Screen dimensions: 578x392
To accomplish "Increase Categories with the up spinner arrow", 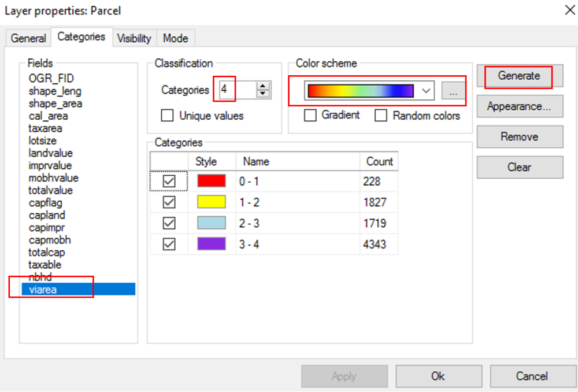I will [x=262, y=87].
